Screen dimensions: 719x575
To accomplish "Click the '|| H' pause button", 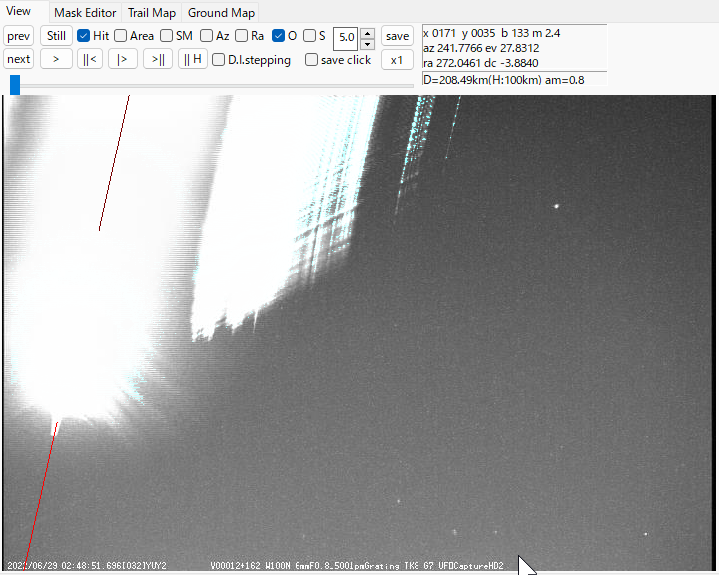I will pyautogui.click(x=192, y=59).
